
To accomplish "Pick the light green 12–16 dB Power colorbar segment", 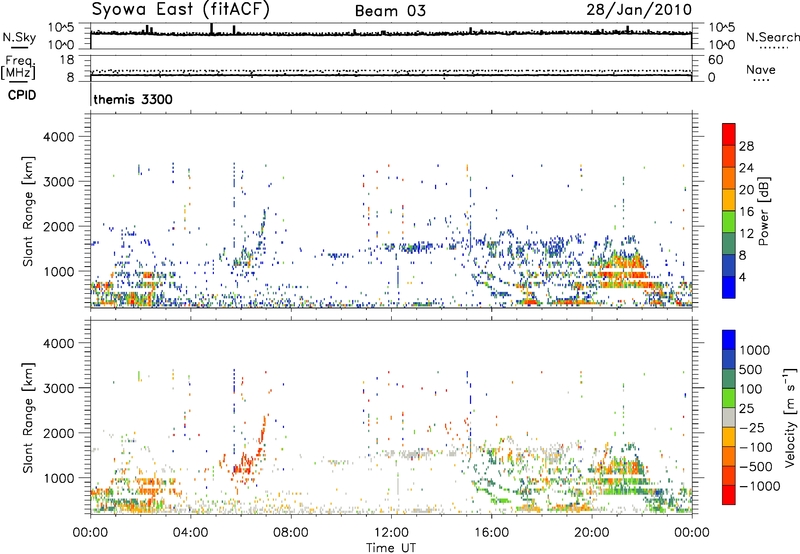I will pos(729,222).
